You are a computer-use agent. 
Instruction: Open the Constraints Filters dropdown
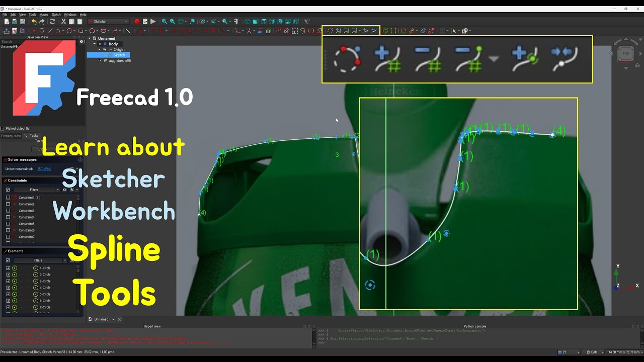click(37, 190)
